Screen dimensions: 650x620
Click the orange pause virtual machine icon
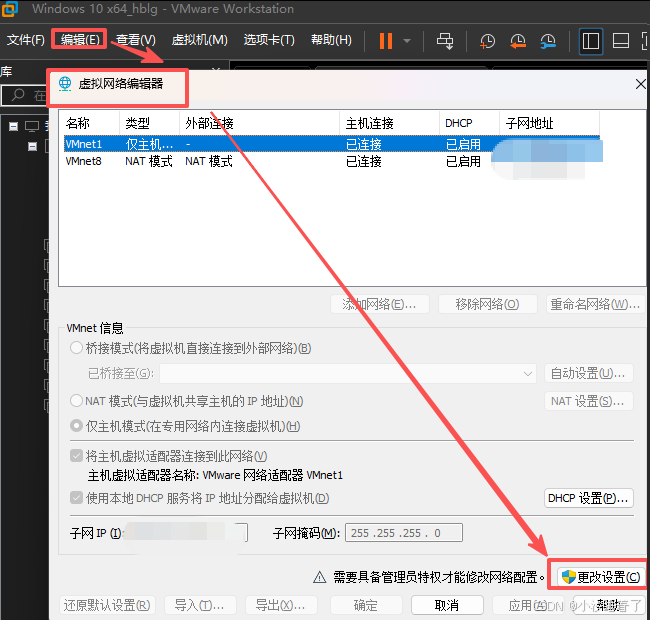click(386, 41)
